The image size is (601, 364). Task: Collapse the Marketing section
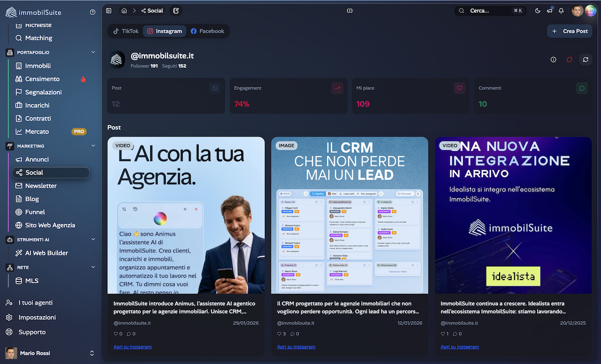click(x=93, y=146)
